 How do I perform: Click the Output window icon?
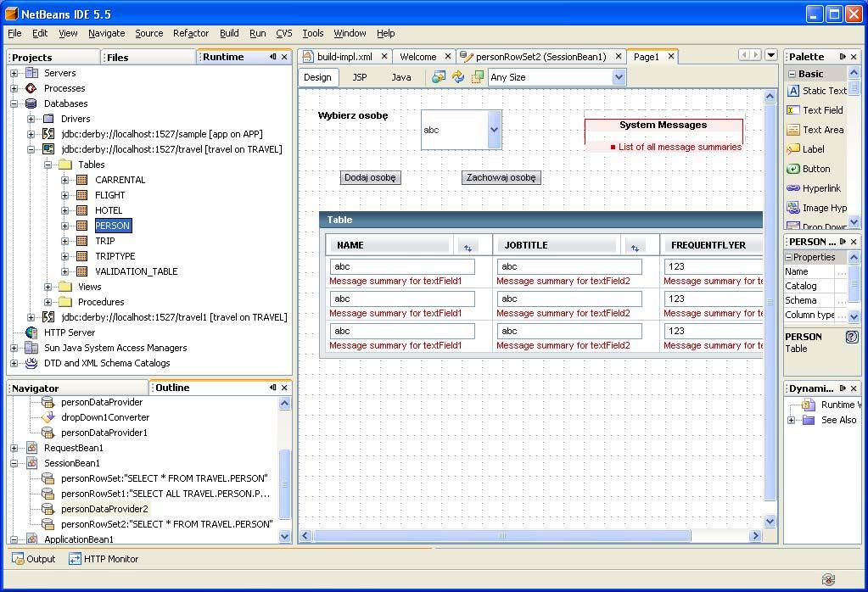19,559
